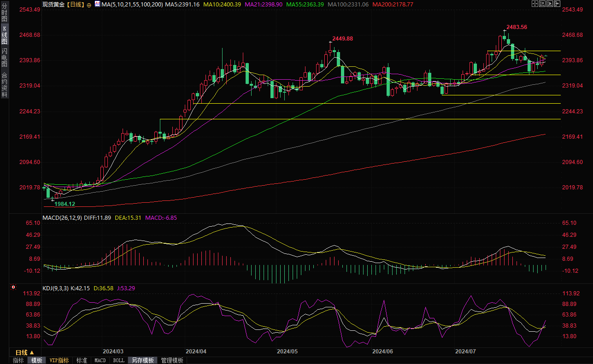Click the crosshair cursor icon at top right
The height and width of the screenshot is (364, 593).
[534, 4]
